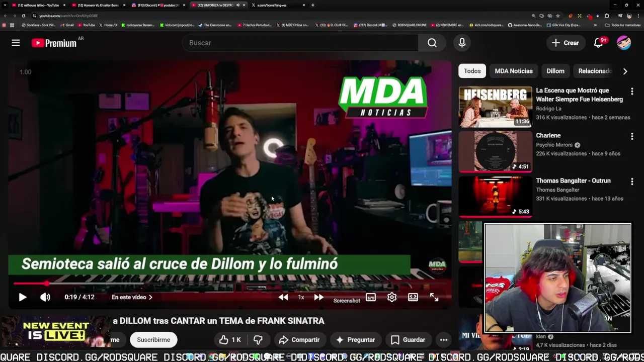Click the Crear button
Screen dimensions: 644x362
click(x=566, y=43)
